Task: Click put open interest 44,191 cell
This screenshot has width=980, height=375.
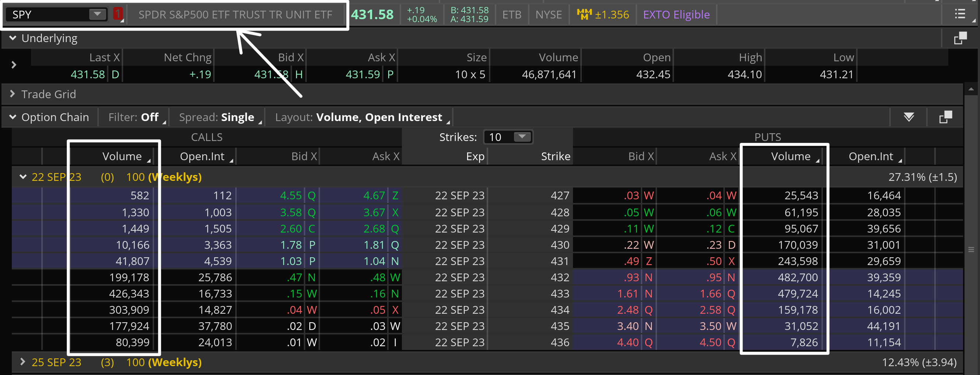Action: tap(884, 326)
